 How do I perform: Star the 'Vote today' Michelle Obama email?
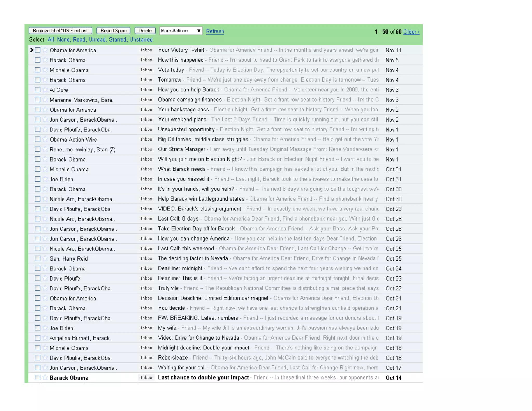click(x=45, y=70)
